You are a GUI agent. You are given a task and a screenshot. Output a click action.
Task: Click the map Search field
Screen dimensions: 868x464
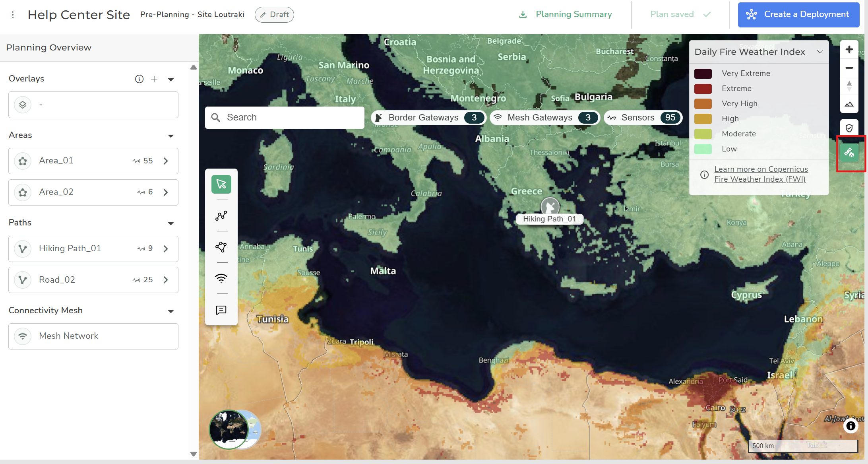pyautogui.click(x=290, y=118)
